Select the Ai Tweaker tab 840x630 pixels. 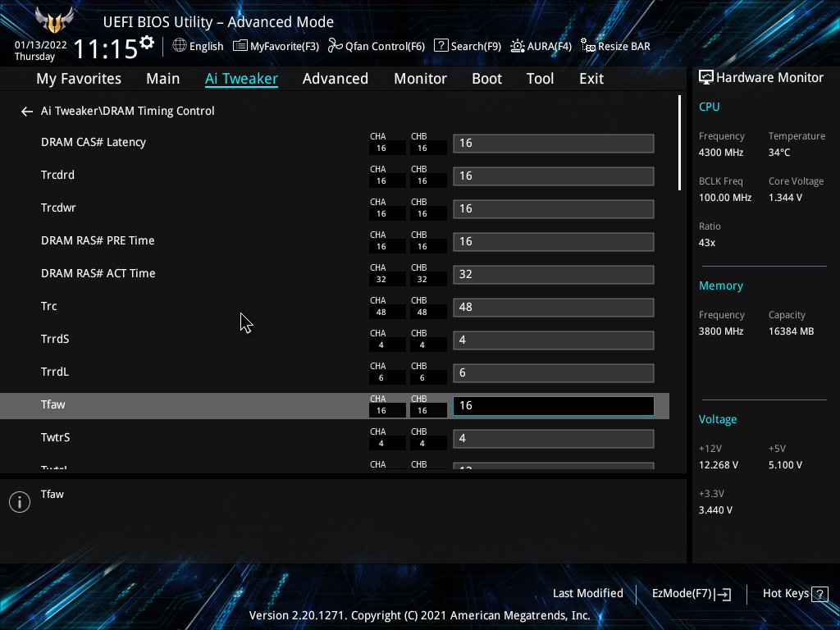coord(241,79)
